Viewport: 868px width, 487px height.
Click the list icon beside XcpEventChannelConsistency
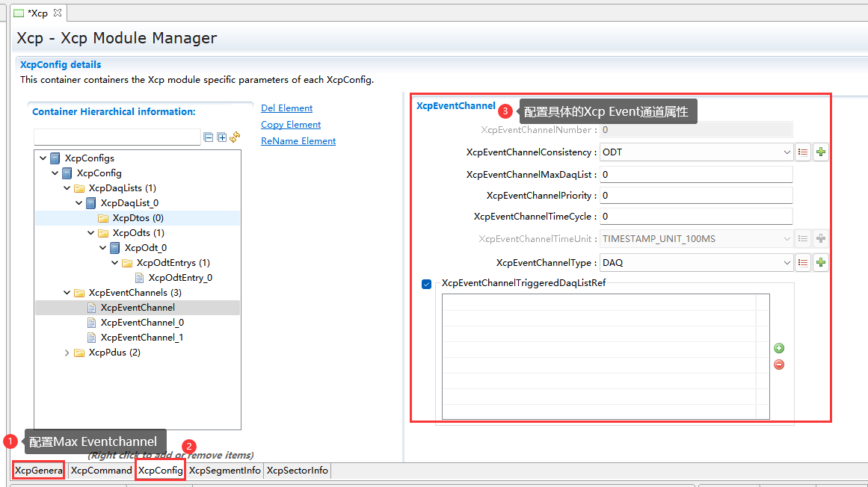(803, 152)
